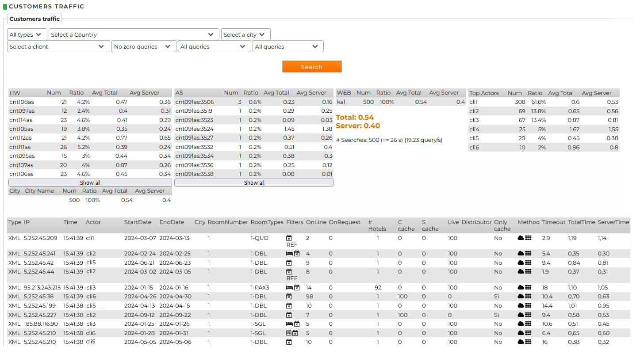Click the Server: 0.40 summary text

click(x=358, y=126)
